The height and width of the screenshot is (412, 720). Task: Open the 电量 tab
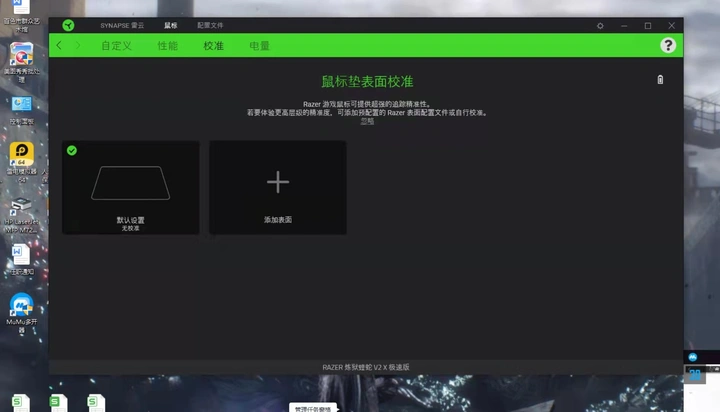tap(259, 45)
